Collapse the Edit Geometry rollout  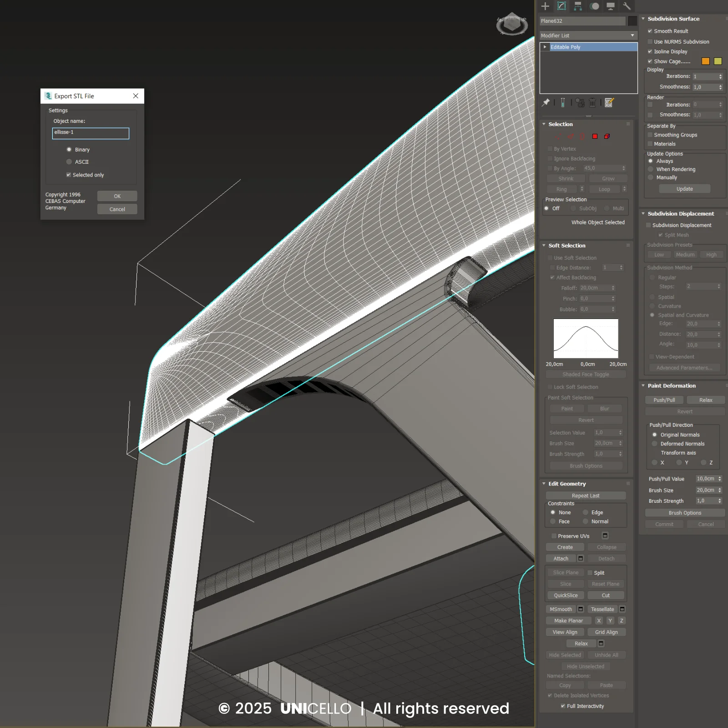click(x=567, y=484)
